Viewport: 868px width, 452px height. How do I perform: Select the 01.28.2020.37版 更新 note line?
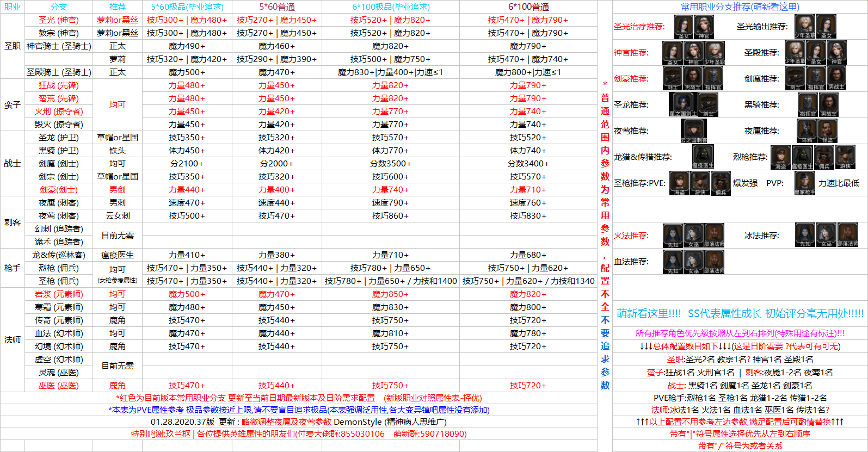(x=299, y=422)
